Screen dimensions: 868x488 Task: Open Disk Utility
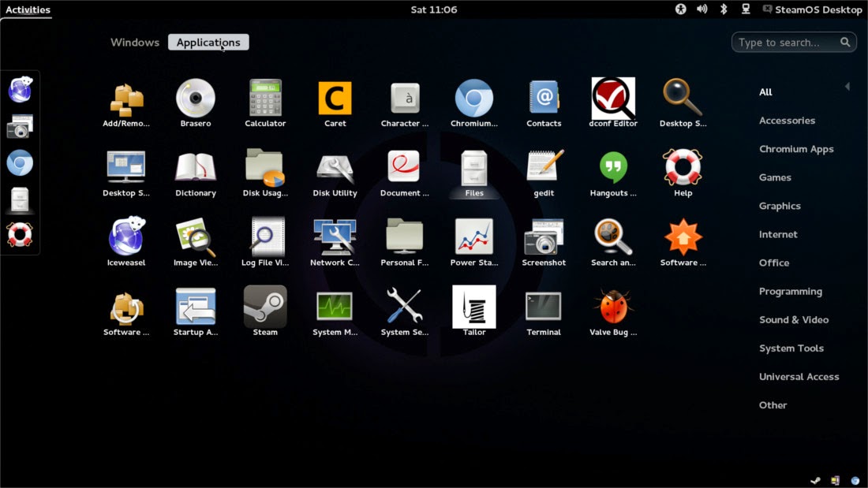click(335, 171)
